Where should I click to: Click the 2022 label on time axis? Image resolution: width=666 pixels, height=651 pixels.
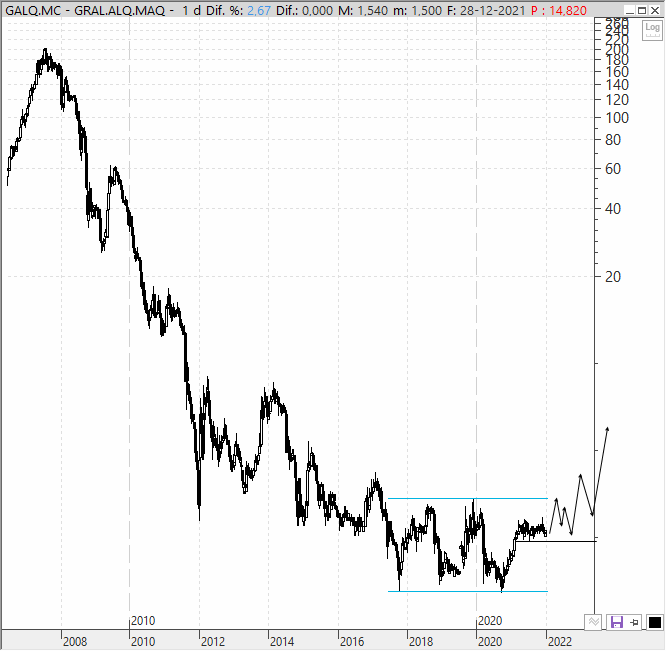tap(560, 641)
